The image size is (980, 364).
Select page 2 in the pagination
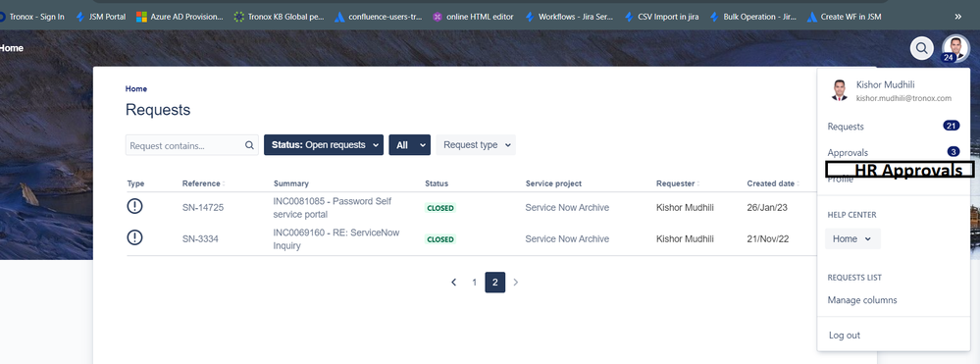(495, 283)
